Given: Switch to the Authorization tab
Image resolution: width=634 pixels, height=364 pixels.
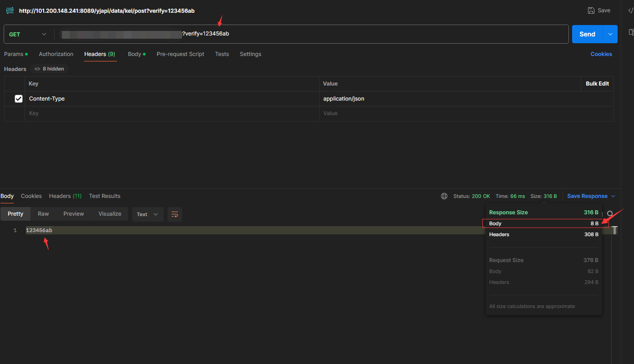Looking at the screenshot, I should coord(56,54).
